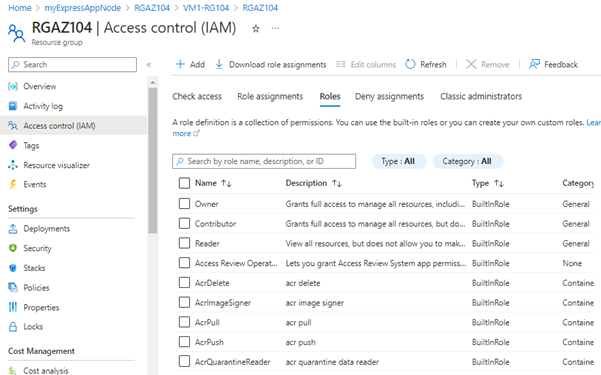Check the Reader role checkbox
The image size is (601, 375).
[x=184, y=243]
